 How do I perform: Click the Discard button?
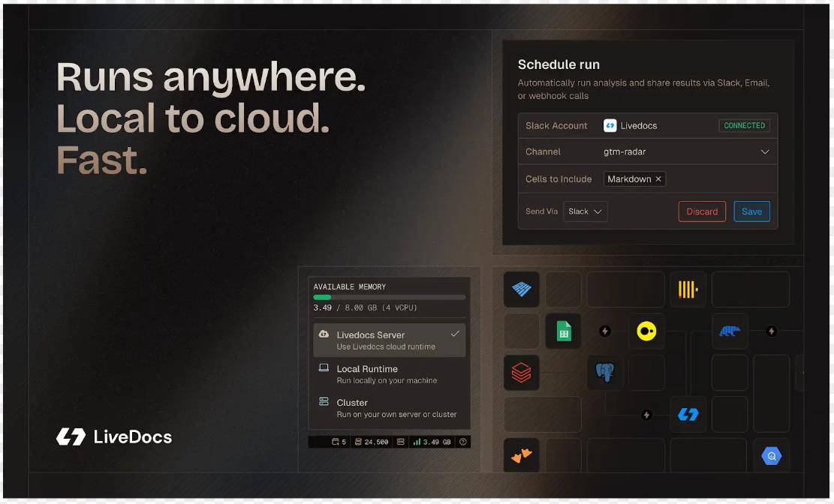pos(702,211)
